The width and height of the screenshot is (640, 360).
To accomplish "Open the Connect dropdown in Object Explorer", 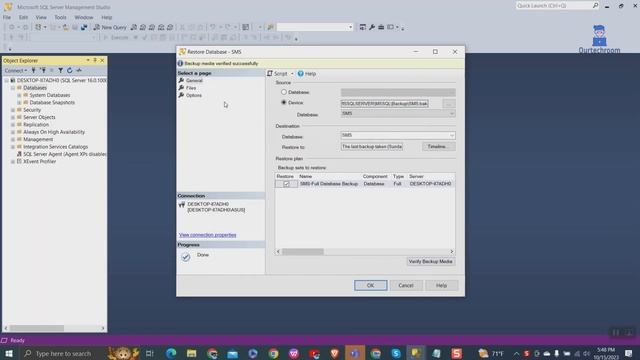I will 16,71.
